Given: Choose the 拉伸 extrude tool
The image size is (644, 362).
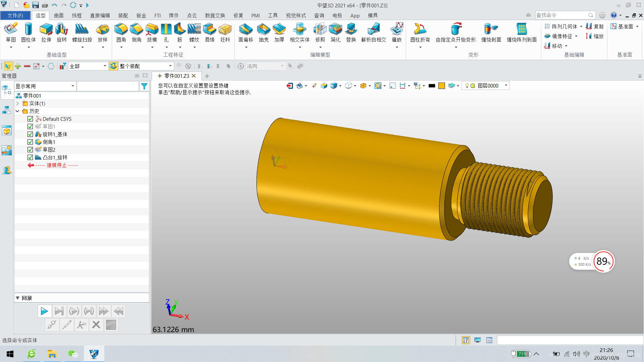Looking at the screenshot, I should [x=46, y=33].
